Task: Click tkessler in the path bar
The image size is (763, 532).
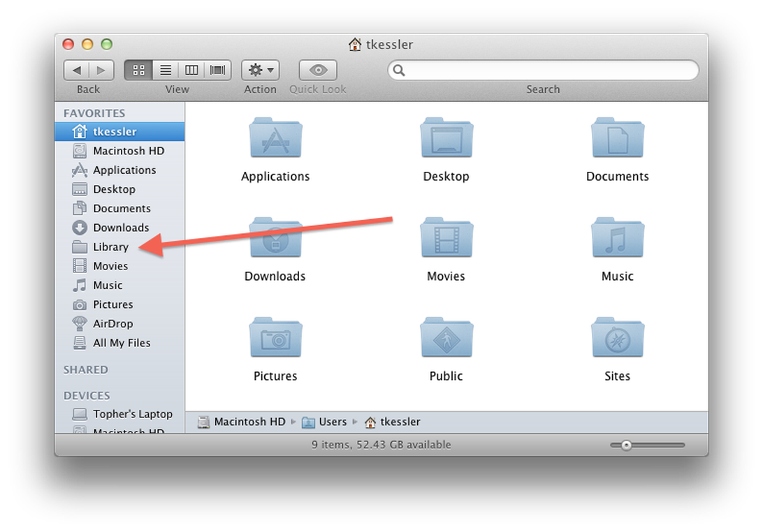Action: tap(392, 422)
